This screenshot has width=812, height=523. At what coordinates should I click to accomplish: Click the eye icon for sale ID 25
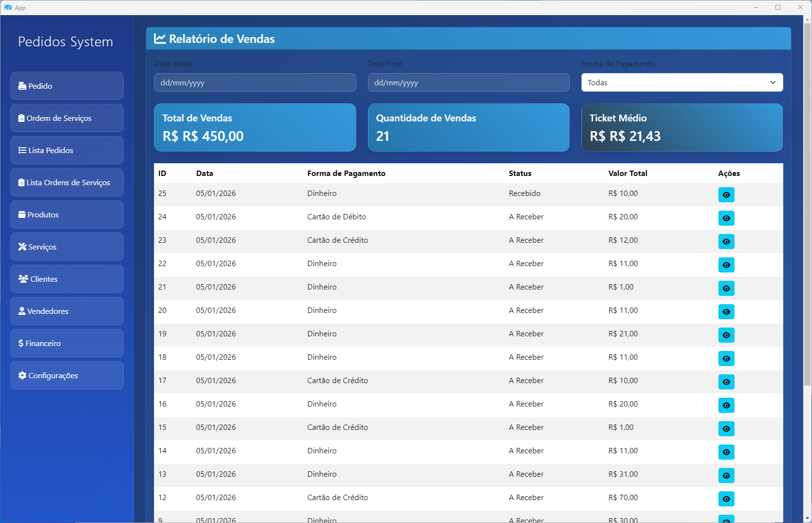[x=726, y=195]
